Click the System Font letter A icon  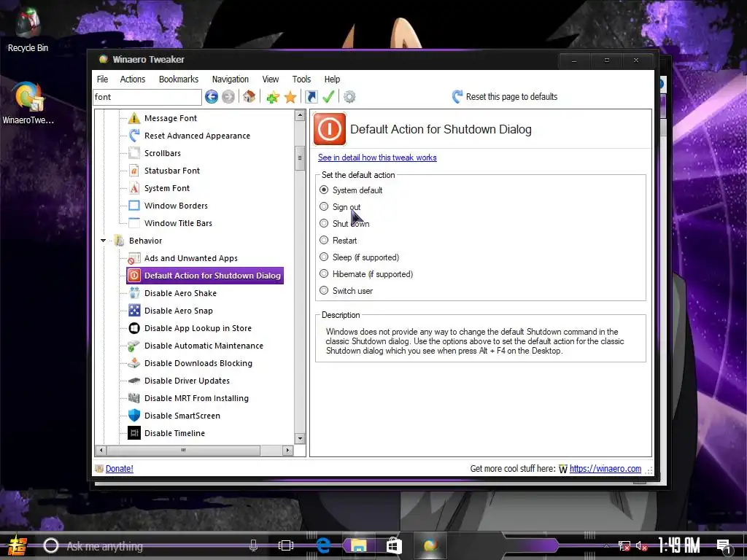point(134,188)
